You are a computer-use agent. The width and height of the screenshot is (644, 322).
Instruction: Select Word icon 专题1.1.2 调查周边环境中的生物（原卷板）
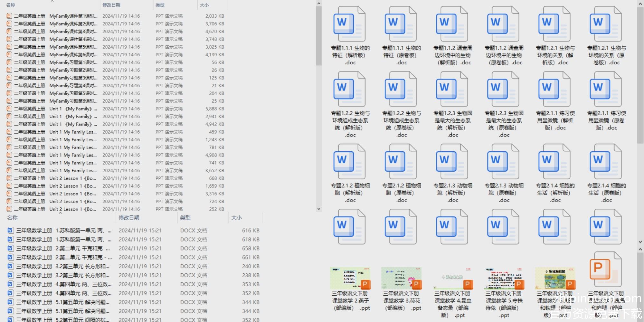[503, 24]
